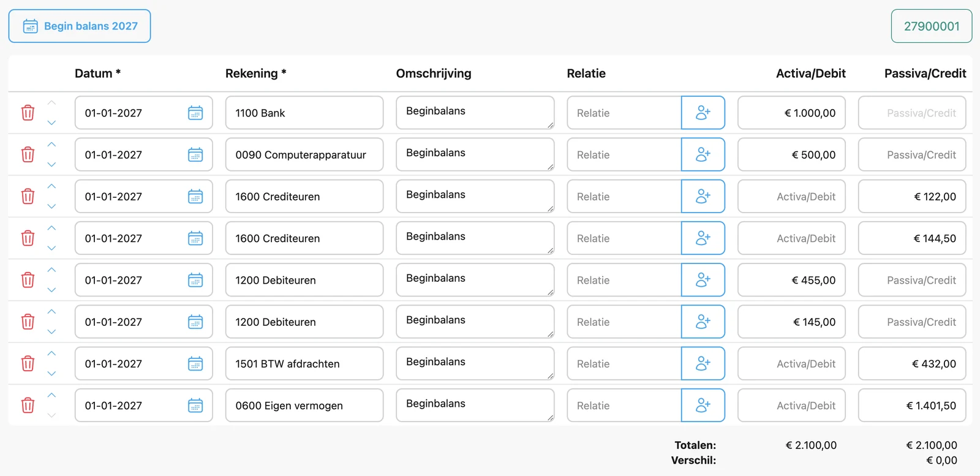This screenshot has height=476, width=980.
Task: Add relation in 0090 Computerapparatuur row
Action: tap(703, 154)
